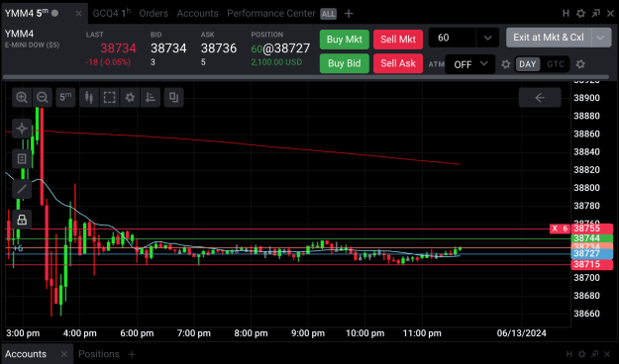Click the chart layout panels icon
The height and width of the screenshot is (364, 619).
coord(173,97)
